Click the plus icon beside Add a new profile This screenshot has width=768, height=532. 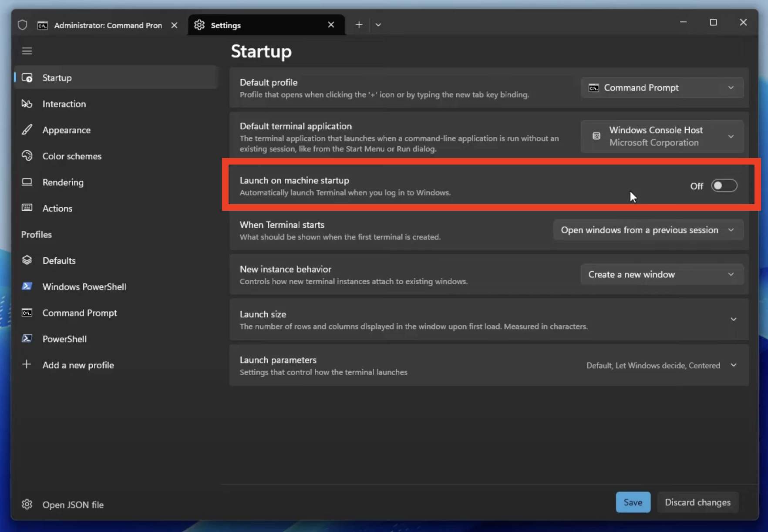click(x=27, y=364)
